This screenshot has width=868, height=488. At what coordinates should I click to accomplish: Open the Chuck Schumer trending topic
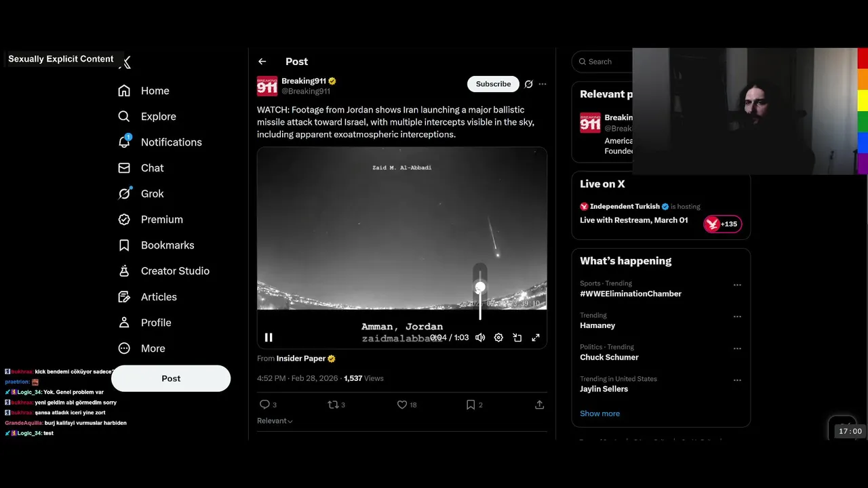tap(609, 357)
